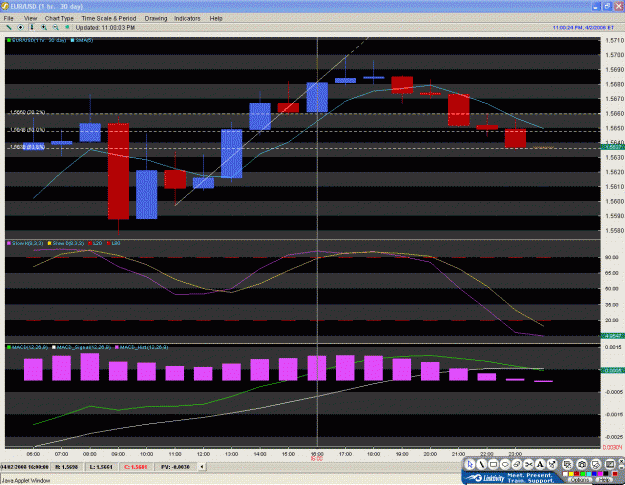Open the Drawing menu
The width and height of the screenshot is (625, 485).
click(156, 18)
